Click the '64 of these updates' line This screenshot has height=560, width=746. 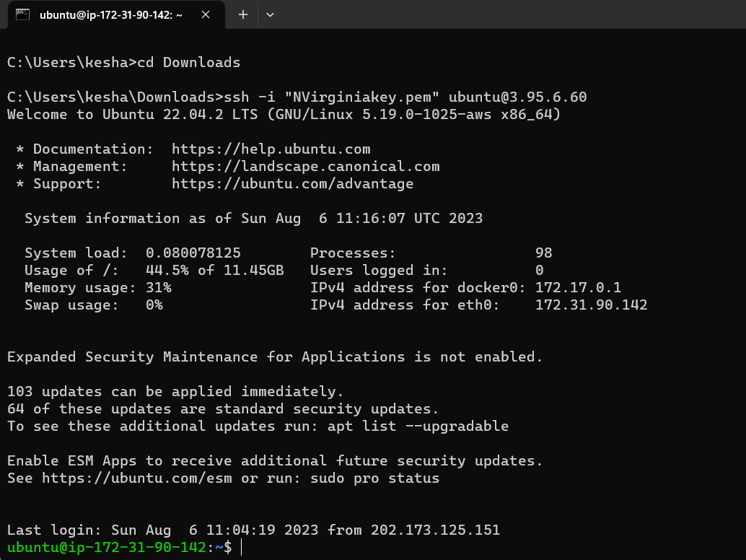pyautogui.click(x=223, y=408)
